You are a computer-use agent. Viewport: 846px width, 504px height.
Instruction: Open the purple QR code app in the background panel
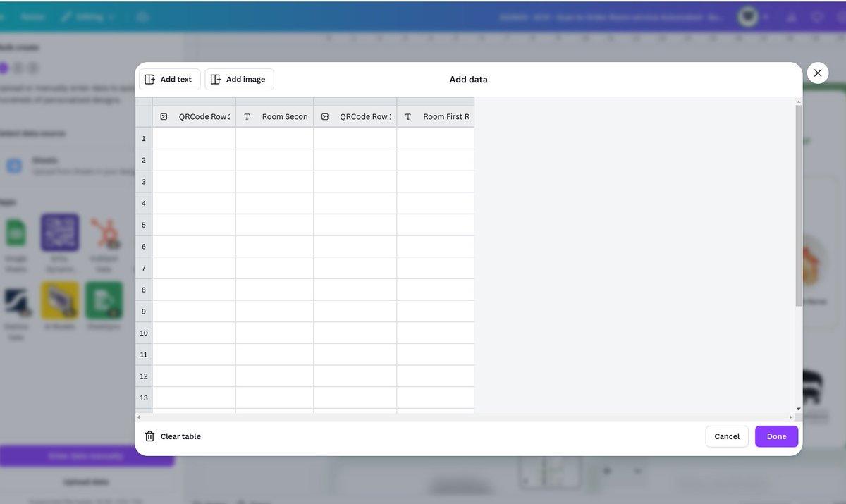(x=60, y=233)
